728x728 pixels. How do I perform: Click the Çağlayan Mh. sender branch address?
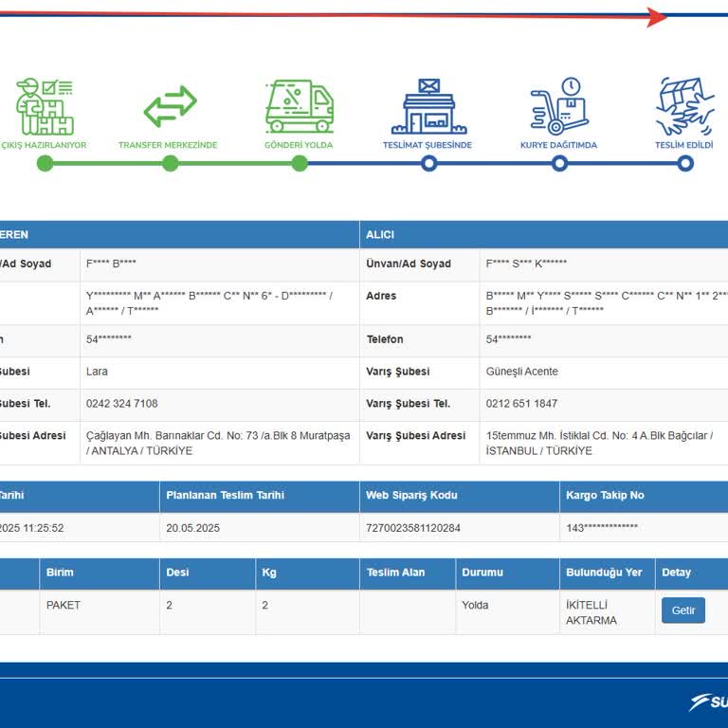coord(218,443)
